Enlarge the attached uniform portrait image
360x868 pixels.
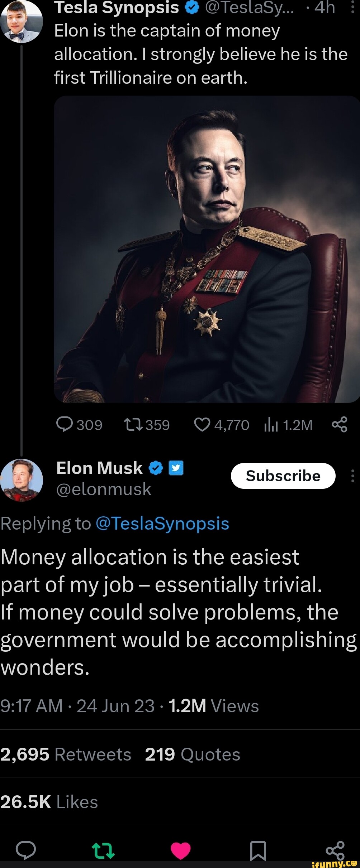(207, 249)
